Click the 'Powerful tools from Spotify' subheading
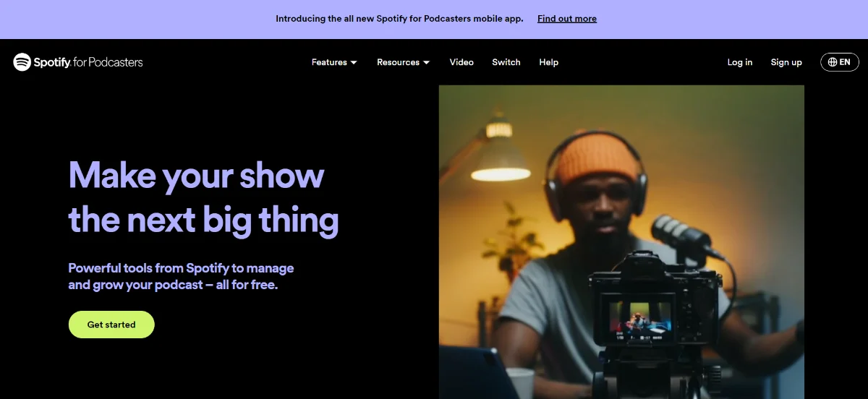The width and height of the screenshot is (868, 399). pyautogui.click(x=181, y=276)
